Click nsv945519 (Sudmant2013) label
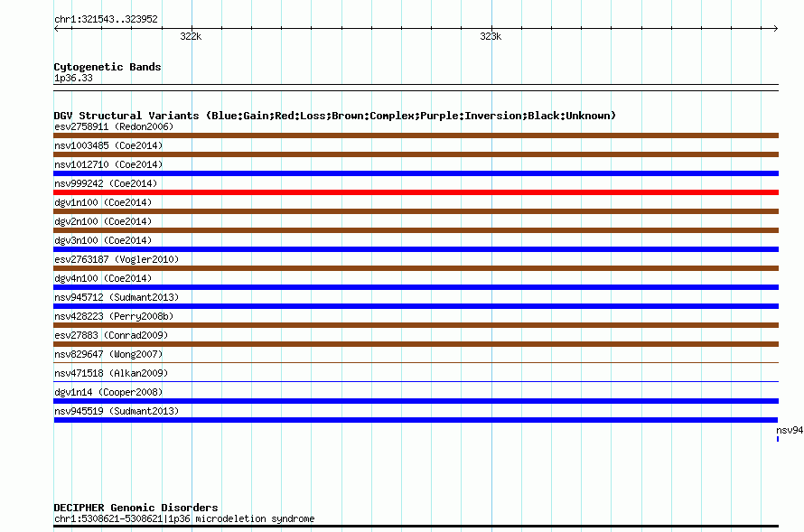Viewport: 804px width, 532px height. [x=117, y=411]
